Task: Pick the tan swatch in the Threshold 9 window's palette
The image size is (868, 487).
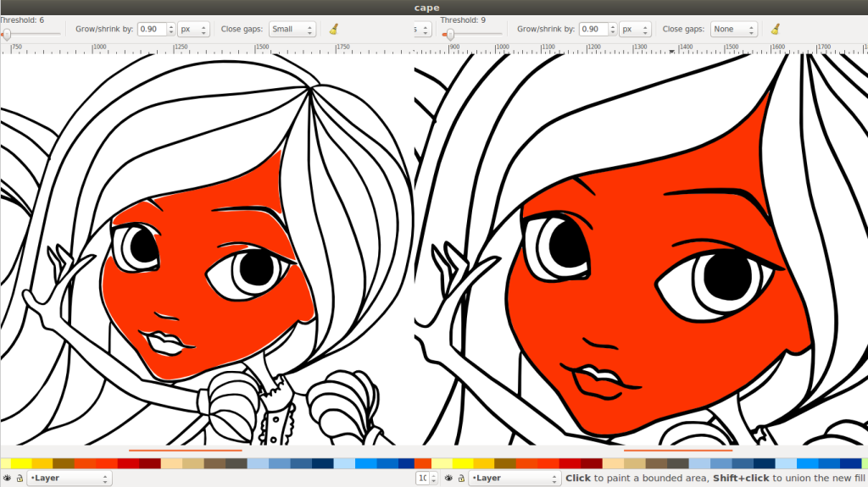Action: (x=634, y=463)
